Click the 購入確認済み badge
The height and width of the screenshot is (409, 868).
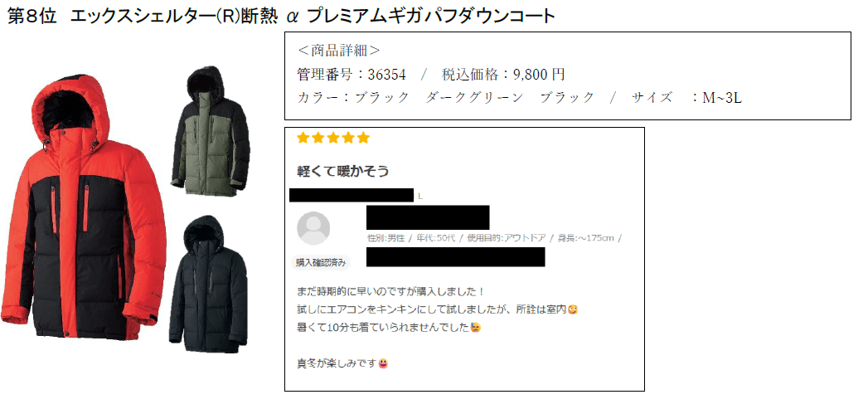[x=321, y=263]
